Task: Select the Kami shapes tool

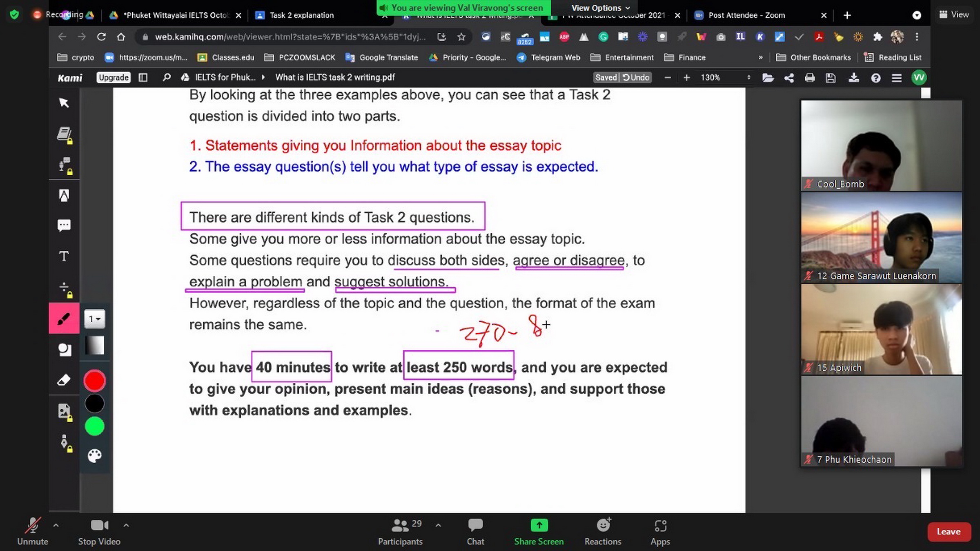Action: click(x=64, y=350)
